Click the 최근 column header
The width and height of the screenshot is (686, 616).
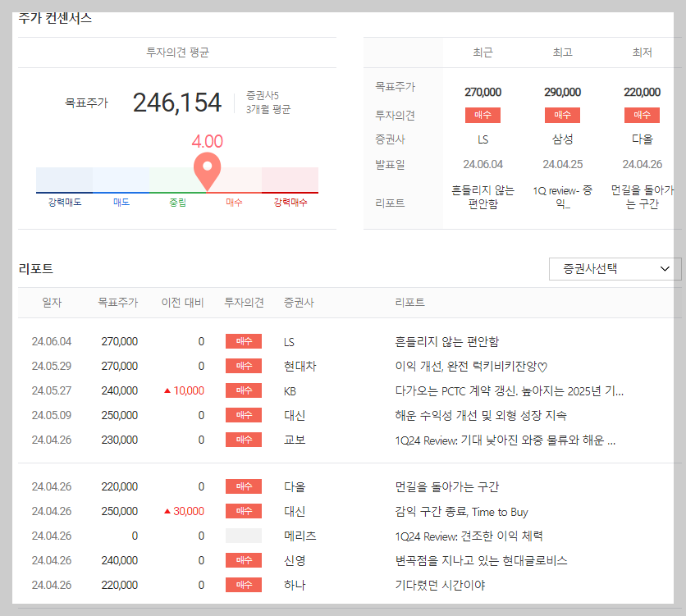482,52
